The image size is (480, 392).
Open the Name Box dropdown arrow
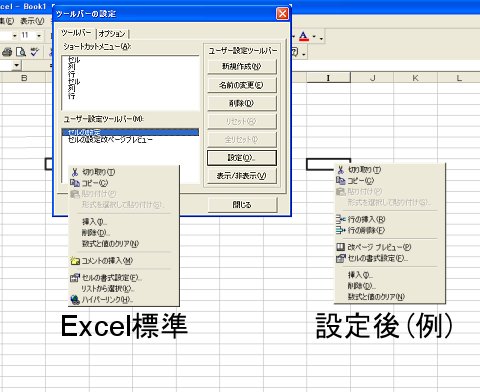pos(17,65)
